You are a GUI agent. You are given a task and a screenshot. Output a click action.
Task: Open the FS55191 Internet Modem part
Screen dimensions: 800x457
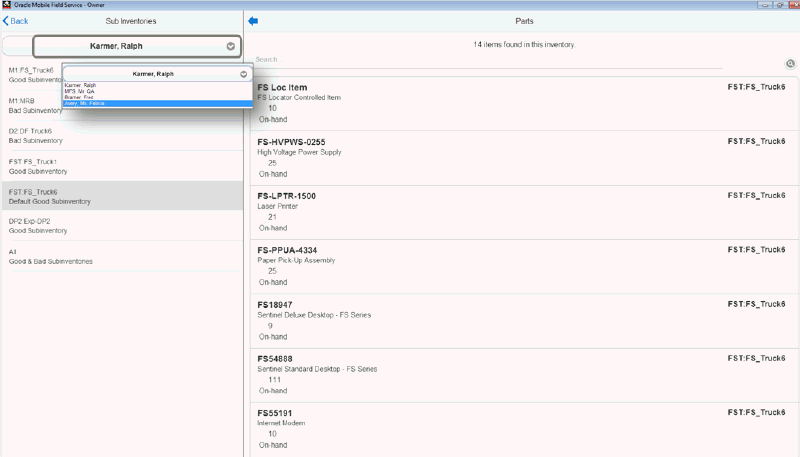click(524, 429)
